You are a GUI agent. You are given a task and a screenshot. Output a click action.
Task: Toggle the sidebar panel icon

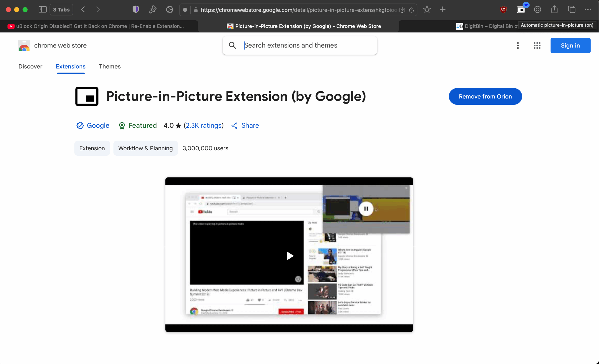(43, 10)
